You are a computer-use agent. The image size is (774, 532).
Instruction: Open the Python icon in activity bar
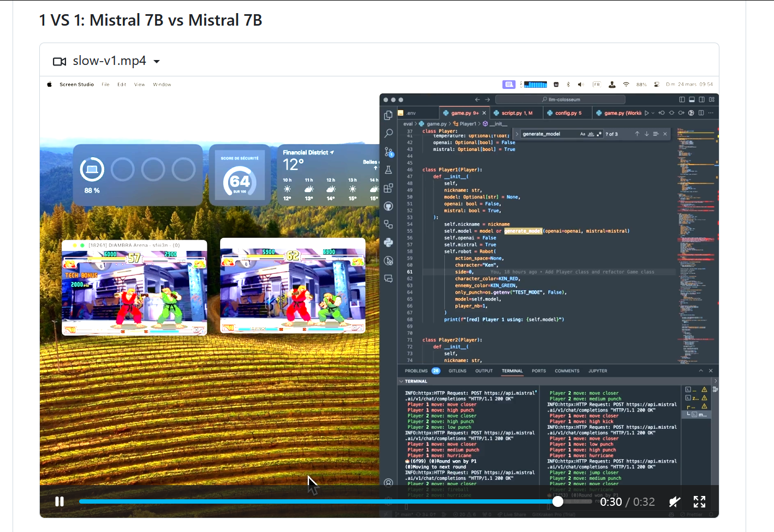[388, 242]
